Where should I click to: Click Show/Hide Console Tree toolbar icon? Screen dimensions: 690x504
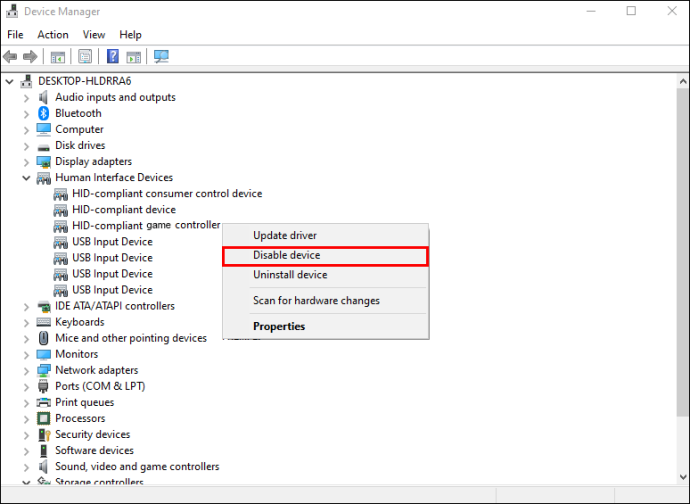click(x=58, y=57)
